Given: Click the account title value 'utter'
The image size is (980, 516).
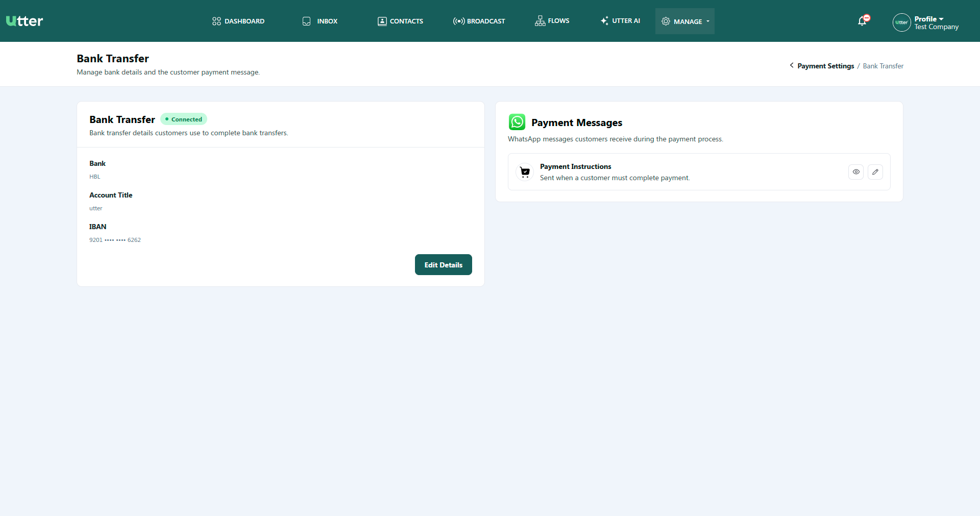Looking at the screenshot, I should pyautogui.click(x=96, y=208).
